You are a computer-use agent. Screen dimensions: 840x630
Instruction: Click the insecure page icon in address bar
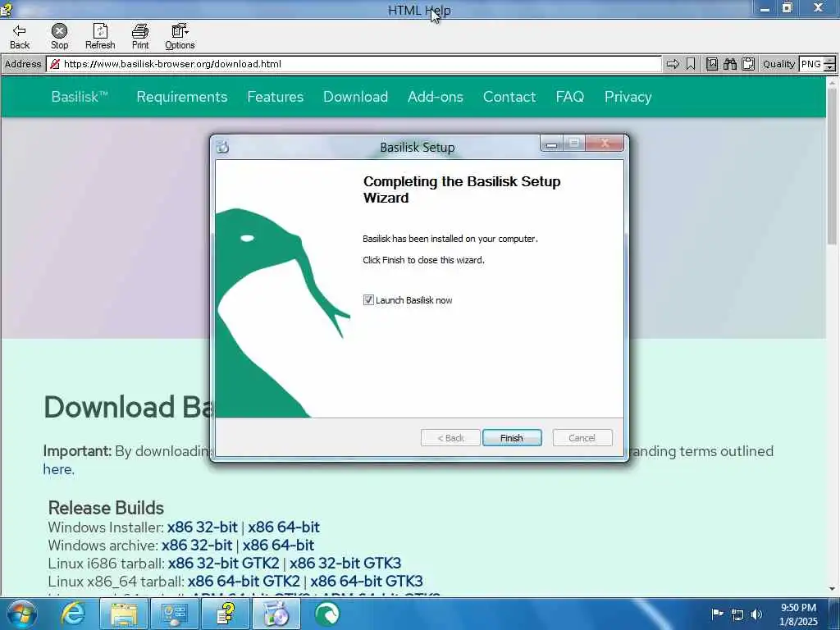pyautogui.click(x=55, y=64)
